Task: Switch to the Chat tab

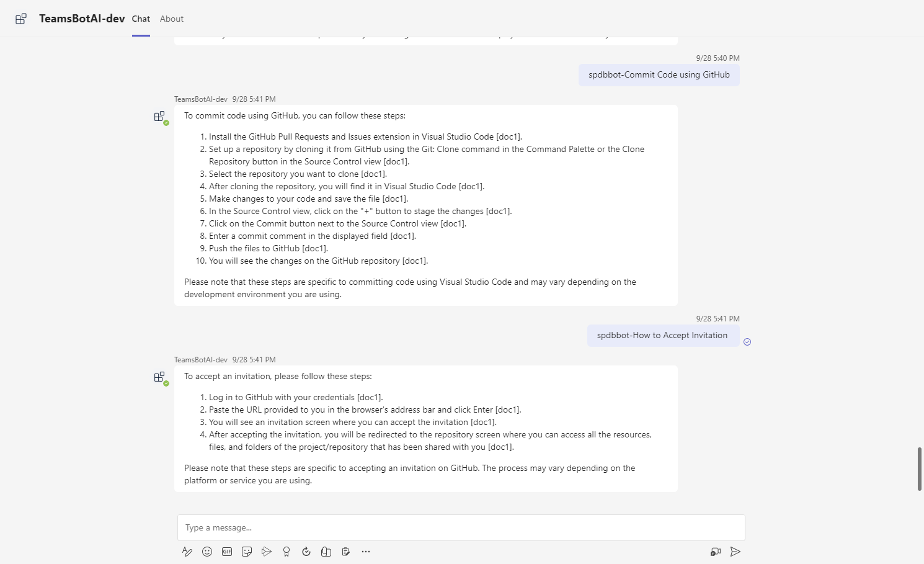Action: tap(141, 19)
